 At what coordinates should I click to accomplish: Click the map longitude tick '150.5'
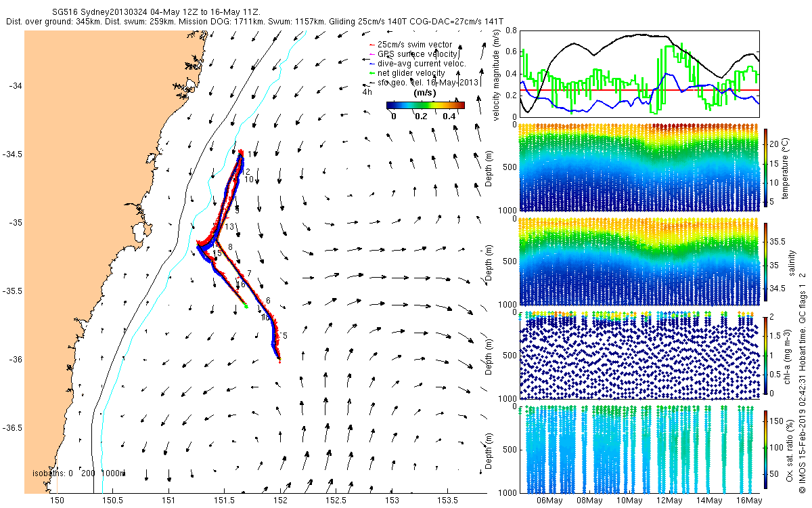click(x=113, y=501)
